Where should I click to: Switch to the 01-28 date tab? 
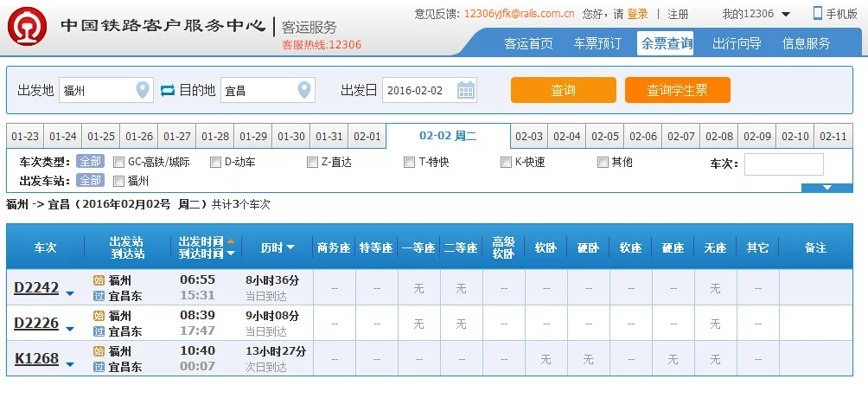(x=215, y=137)
